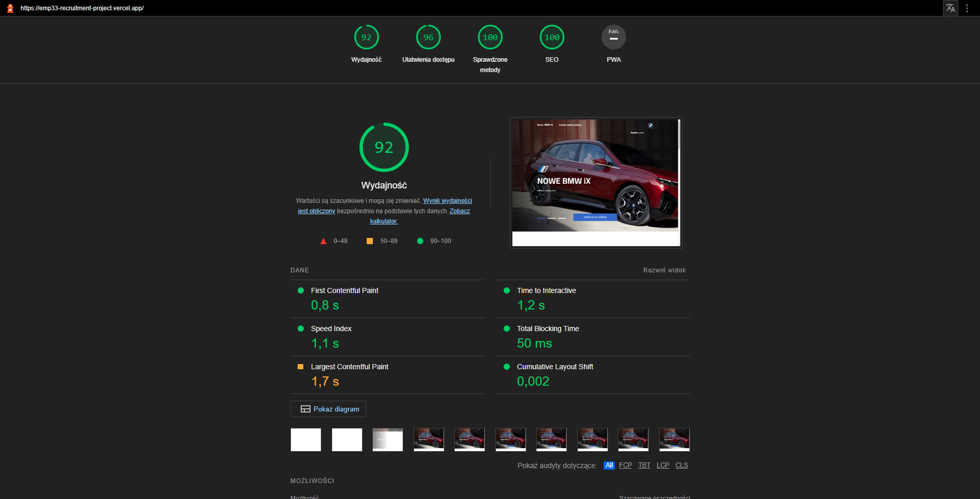980x499 pixels.
Task: Click the last filmstrip screenshot thumbnail
Action: (x=674, y=439)
